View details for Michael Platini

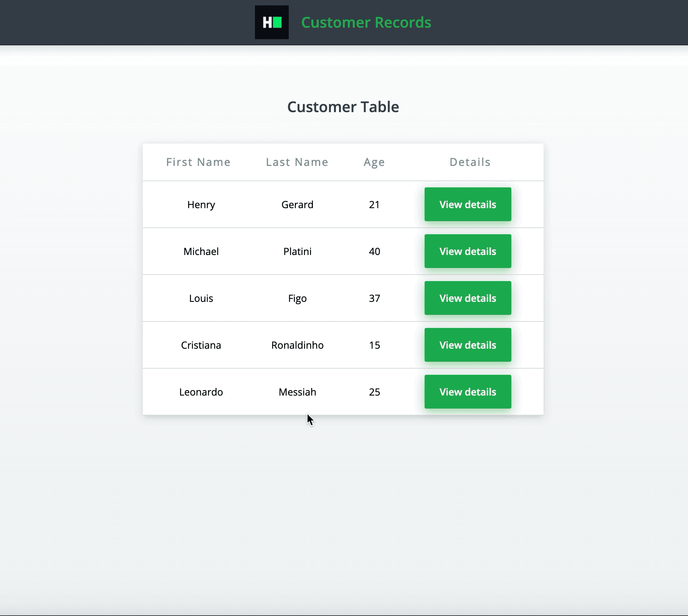[468, 251]
